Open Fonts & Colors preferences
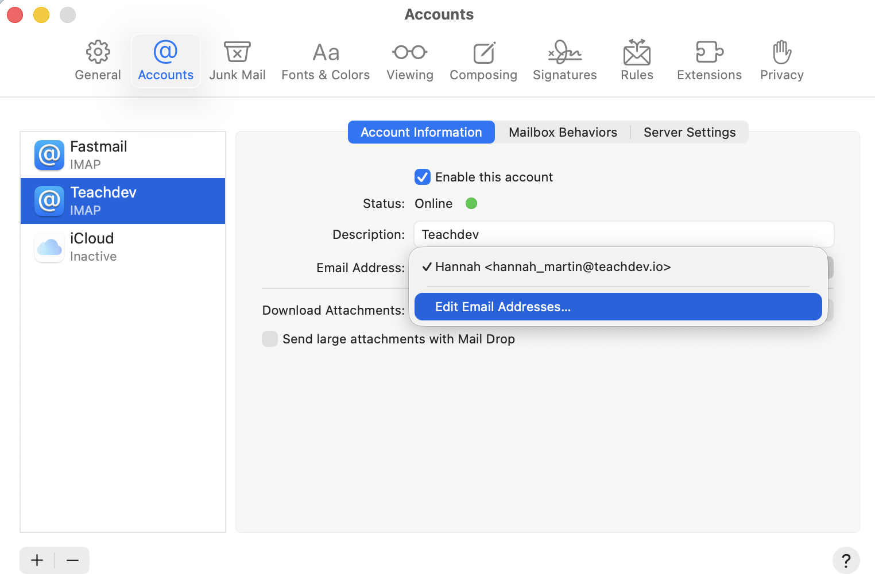 [326, 61]
